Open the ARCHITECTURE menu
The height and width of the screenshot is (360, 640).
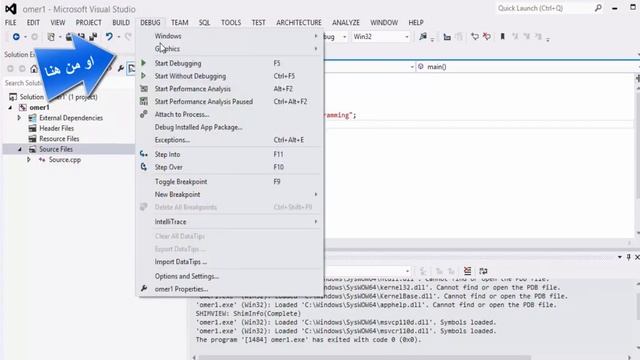299,22
